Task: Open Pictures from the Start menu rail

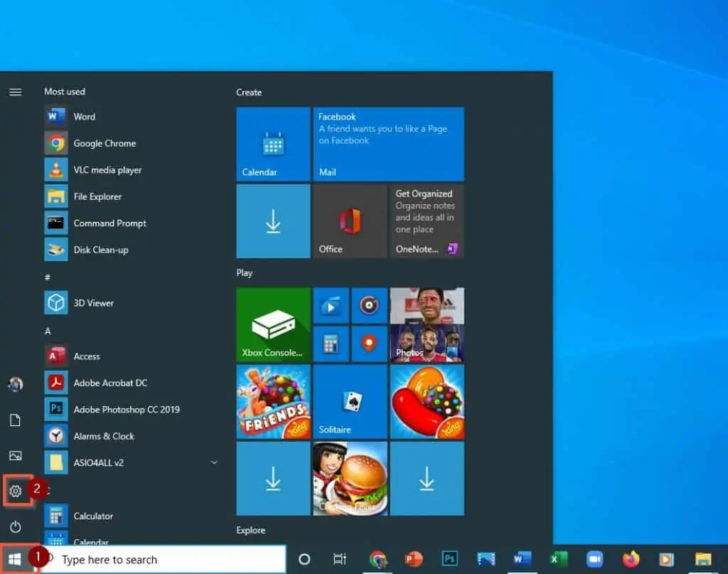Action: pyautogui.click(x=16, y=456)
